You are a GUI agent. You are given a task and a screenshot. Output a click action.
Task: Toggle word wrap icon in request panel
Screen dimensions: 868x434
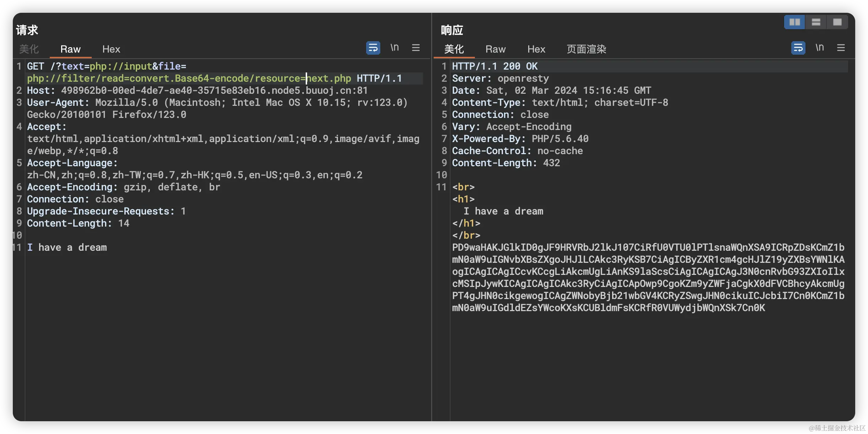pyautogui.click(x=373, y=48)
